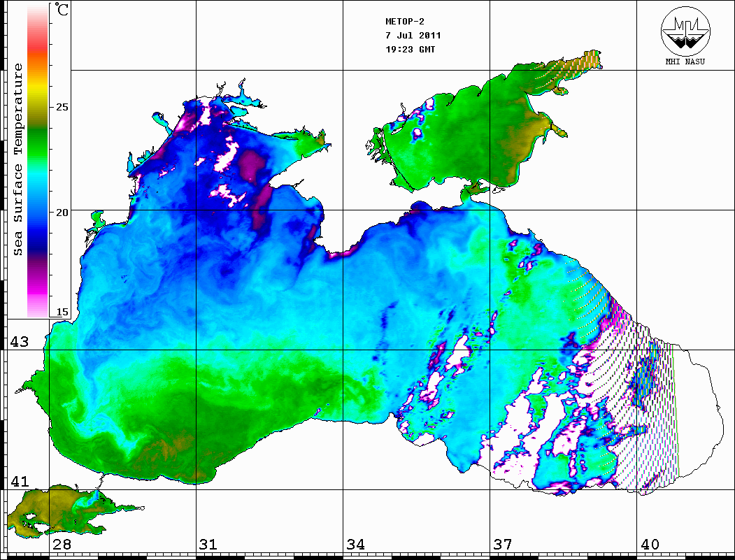Click the 20 value on temperature scale
The image size is (735, 560).
pos(62,213)
